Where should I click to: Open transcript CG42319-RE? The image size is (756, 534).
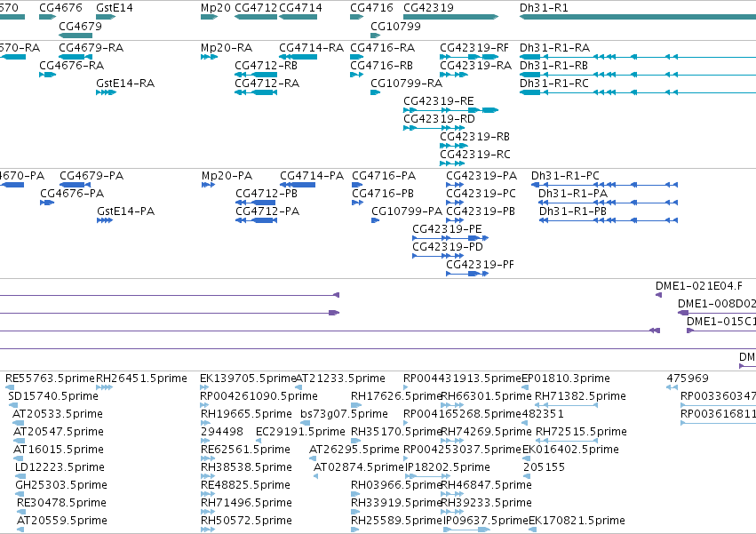(x=439, y=100)
